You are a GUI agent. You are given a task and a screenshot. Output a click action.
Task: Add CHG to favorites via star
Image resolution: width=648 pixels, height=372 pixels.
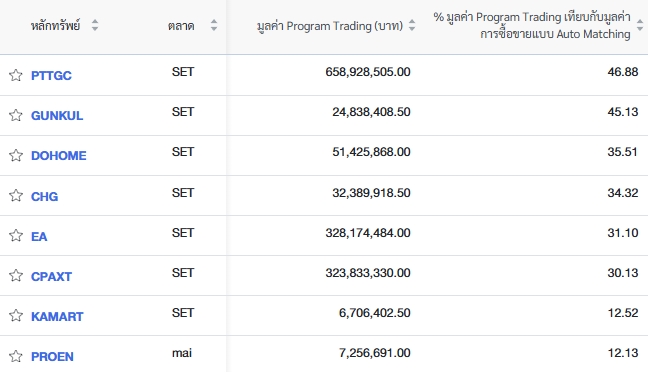tap(16, 196)
